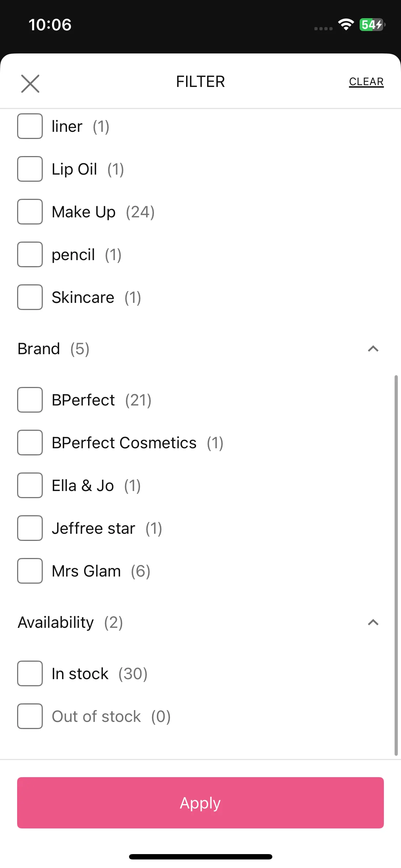Tap the Brand (5) section header

point(53,349)
